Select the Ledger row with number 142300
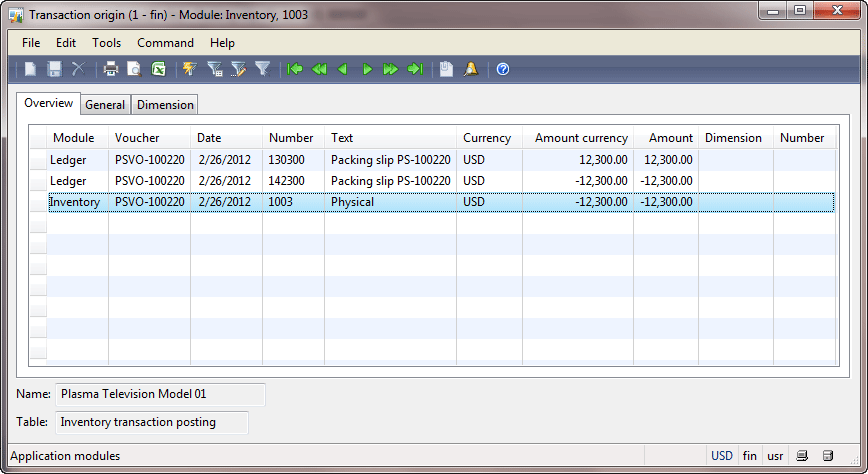 pos(441,181)
